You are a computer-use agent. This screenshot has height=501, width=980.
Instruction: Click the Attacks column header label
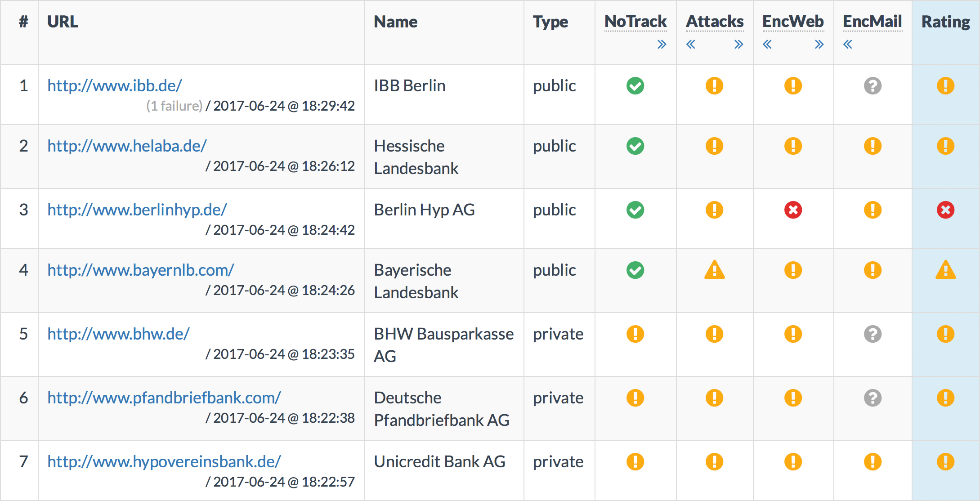[x=715, y=22]
